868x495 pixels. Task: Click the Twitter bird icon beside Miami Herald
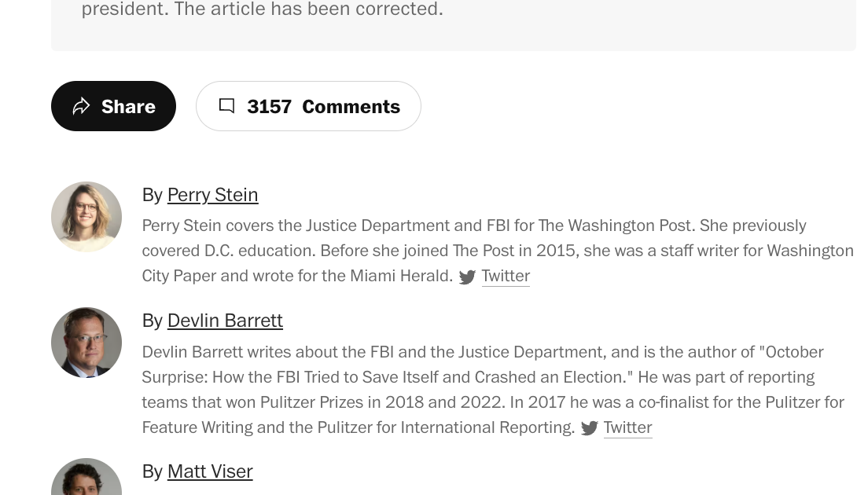(467, 277)
